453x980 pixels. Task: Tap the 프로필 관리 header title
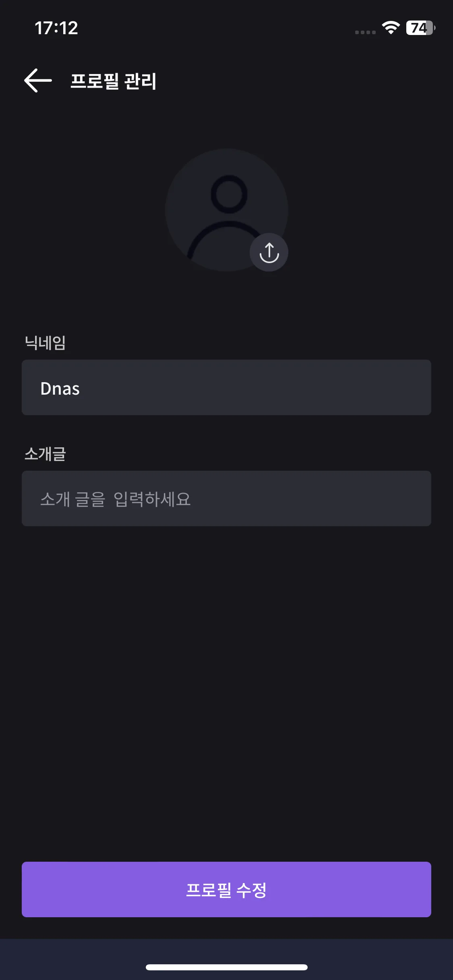[x=113, y=81]
